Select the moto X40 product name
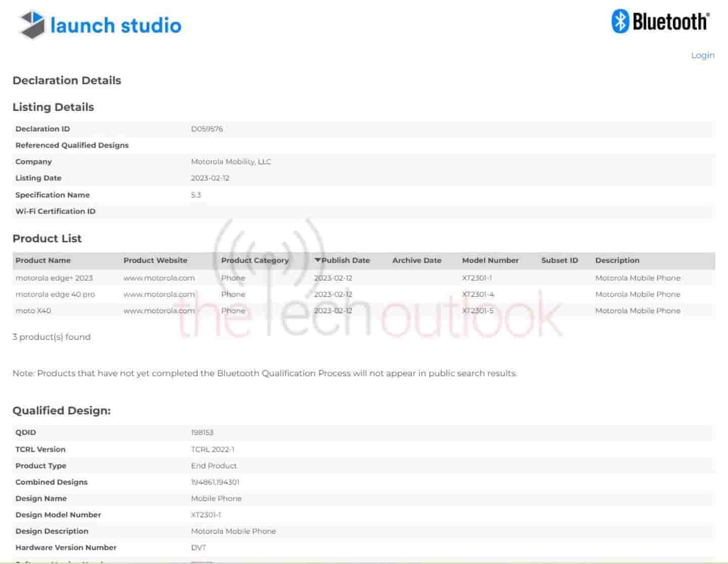Viewport: 728px width, 564px height. [33, 311]
